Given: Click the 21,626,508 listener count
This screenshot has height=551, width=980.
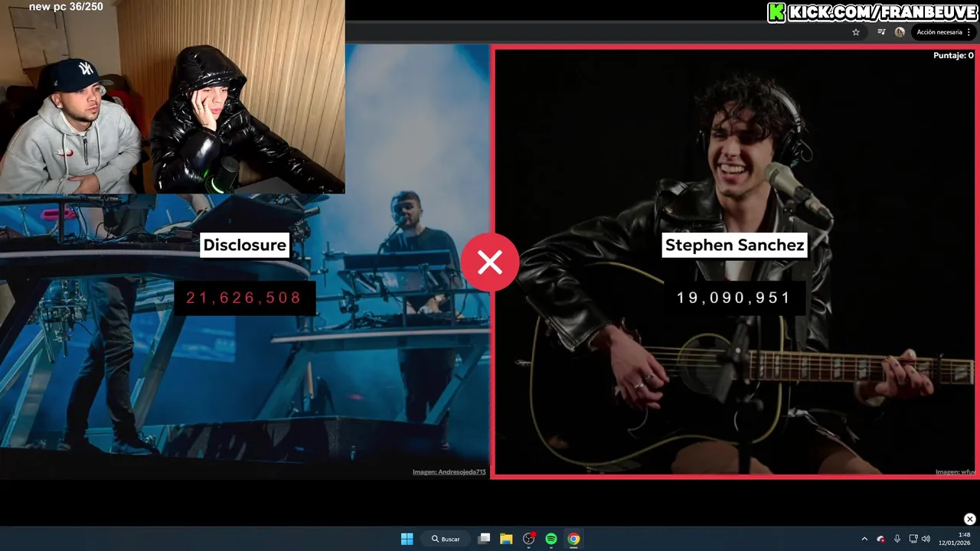Looking at the screenshot, I should point(244,298).
